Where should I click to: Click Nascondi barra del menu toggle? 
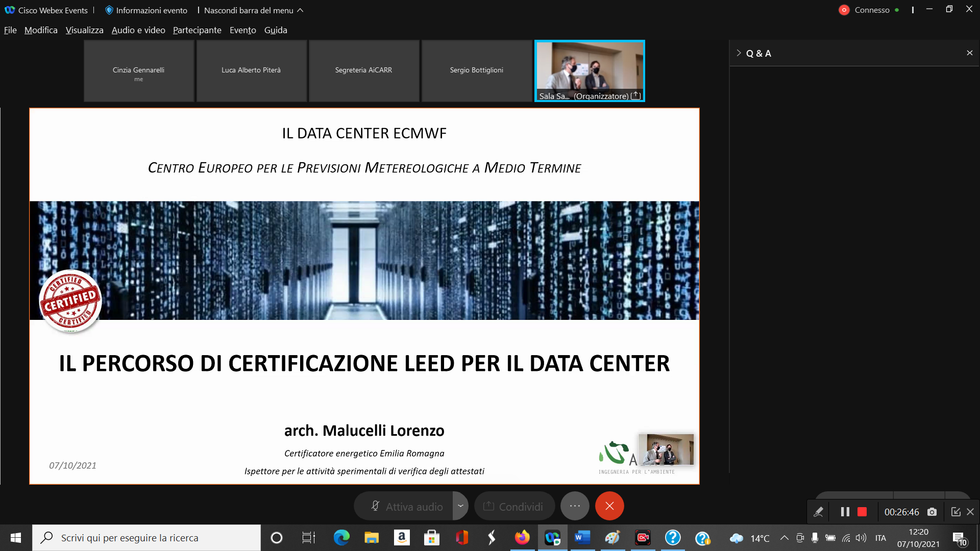[253, 10]
